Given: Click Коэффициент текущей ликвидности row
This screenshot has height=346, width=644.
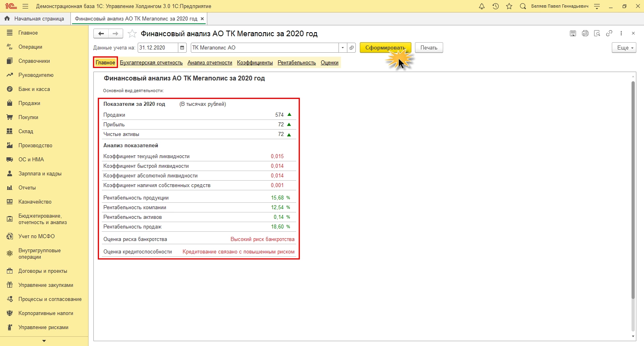Looking at the screenshot, I should pos(200,157).
